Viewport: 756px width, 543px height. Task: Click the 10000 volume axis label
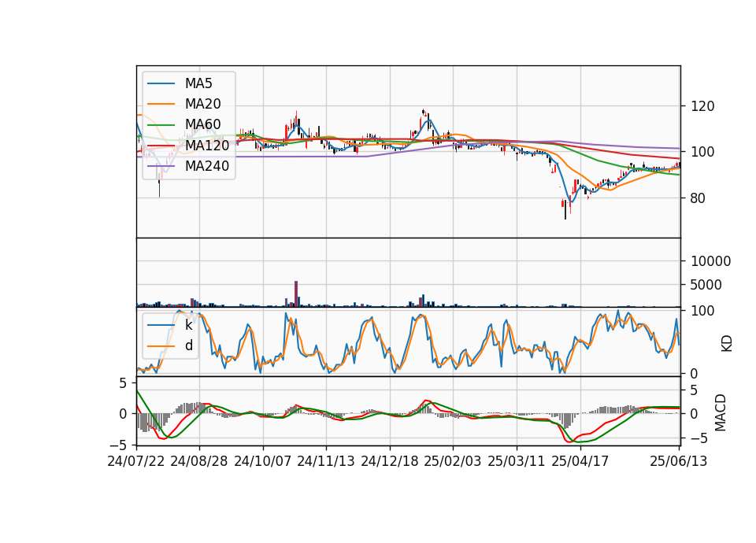pyautogui.click(x=710, y=261)
